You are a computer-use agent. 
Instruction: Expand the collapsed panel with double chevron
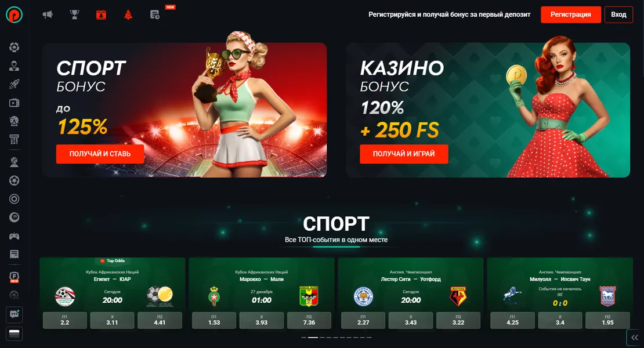click(635, 338)
